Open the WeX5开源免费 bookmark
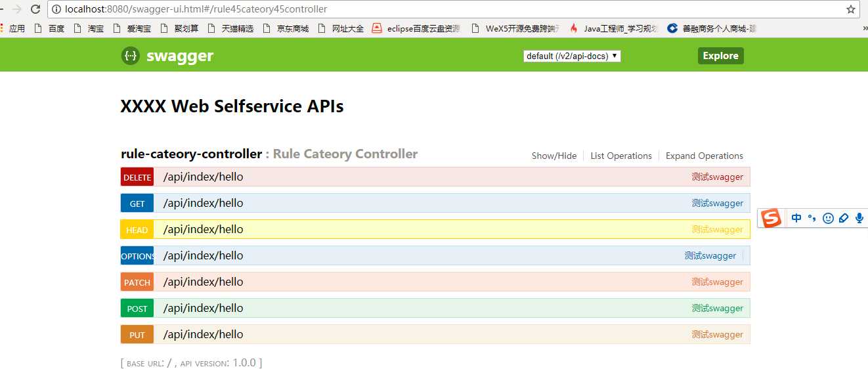This screenshot has width=868, height=369. pos(515,28)
